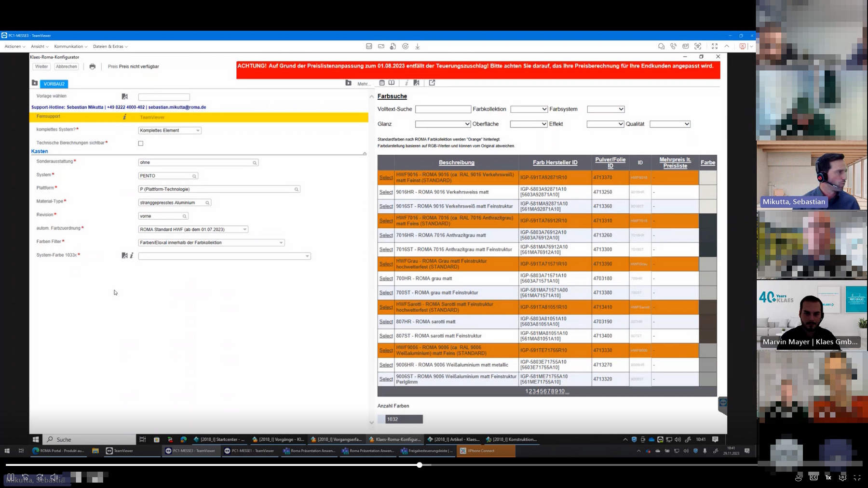This screenshot has width=868, height=488.
Task: Click the Volltext-Suche input field
Action: (x=443, y=109)
